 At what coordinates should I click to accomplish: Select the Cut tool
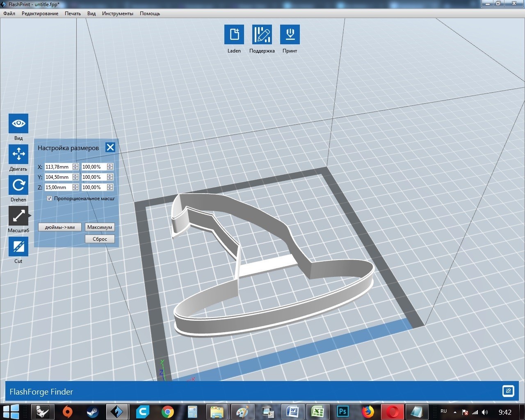[x=18, y=247]
